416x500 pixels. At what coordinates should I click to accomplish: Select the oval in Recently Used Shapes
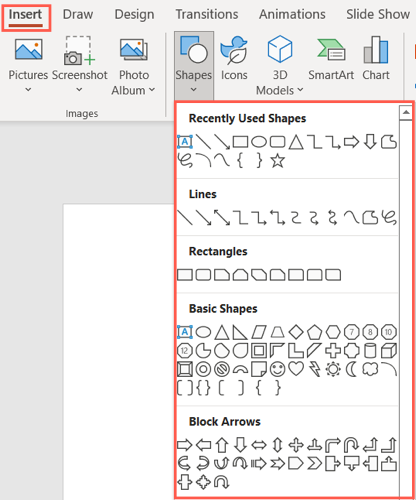pyautogui.click(x=259, y=142)
